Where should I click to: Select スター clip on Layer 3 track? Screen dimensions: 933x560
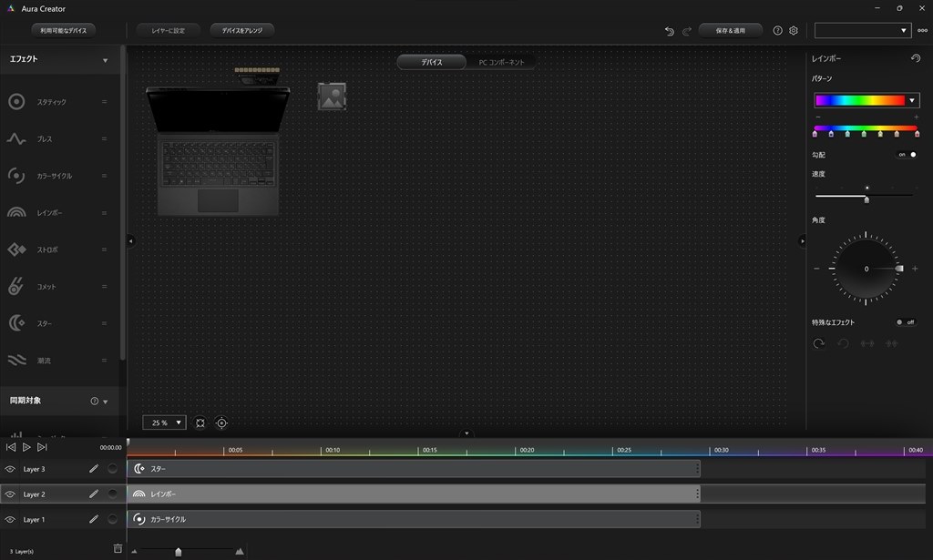click(x=414, y=468)
